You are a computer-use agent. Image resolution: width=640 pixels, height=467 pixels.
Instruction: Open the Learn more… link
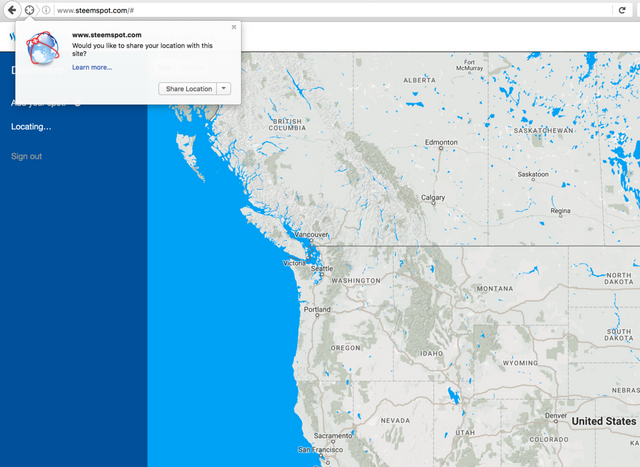[92, 67]
